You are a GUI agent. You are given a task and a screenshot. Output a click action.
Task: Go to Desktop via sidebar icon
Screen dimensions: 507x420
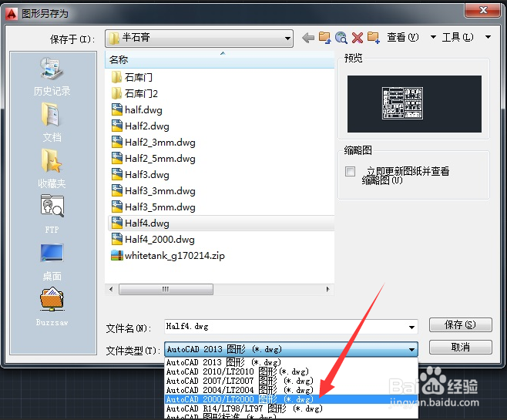point(52,253)
